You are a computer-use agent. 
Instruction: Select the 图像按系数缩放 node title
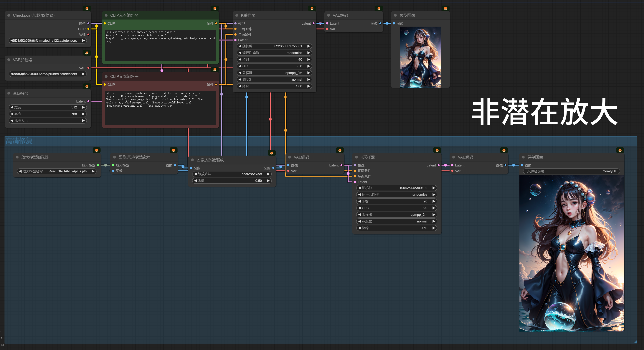pos(210,160)
